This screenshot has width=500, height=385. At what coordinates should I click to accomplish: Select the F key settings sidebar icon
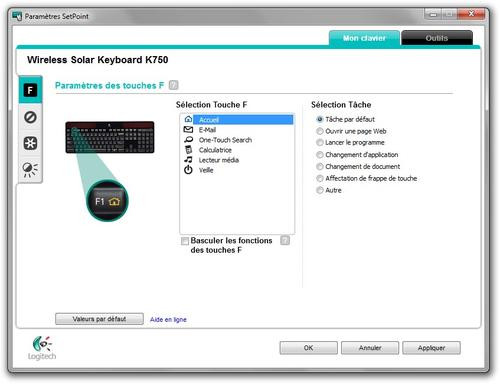point(30,90)
